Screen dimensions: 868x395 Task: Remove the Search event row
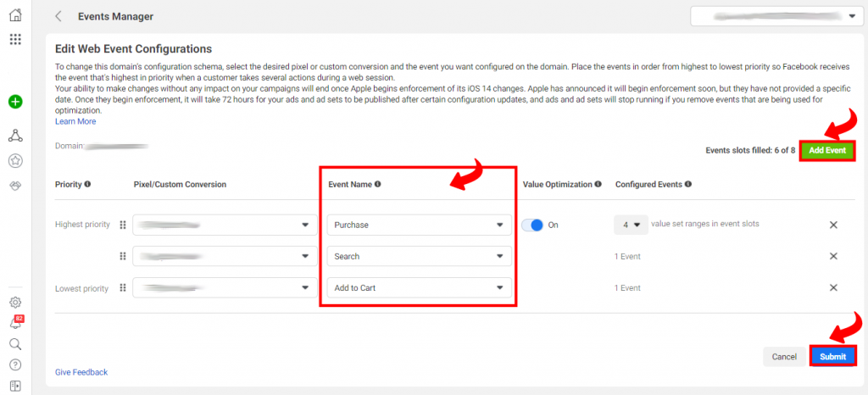coord(833,256)
